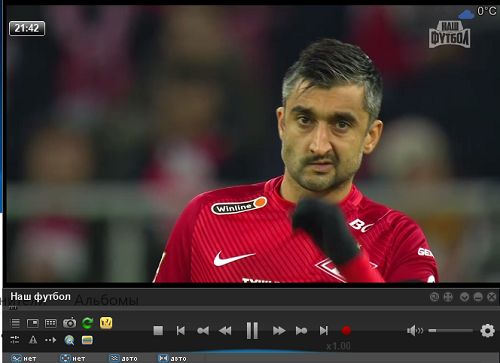Image resolution: width=500 pixels, height=363 pixels.
Task: Toggle picture-in-picture mode icon
Action: click(33, 323)
